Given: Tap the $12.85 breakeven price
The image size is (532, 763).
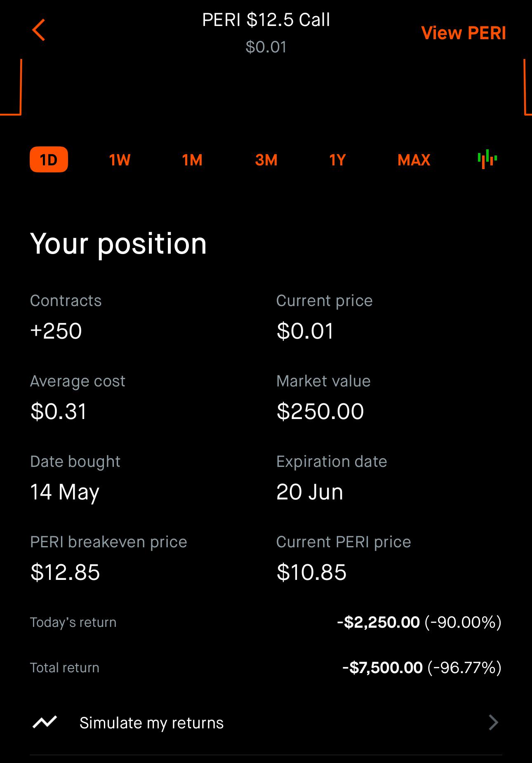Looking at the screenshot, I should coord(65,572).
